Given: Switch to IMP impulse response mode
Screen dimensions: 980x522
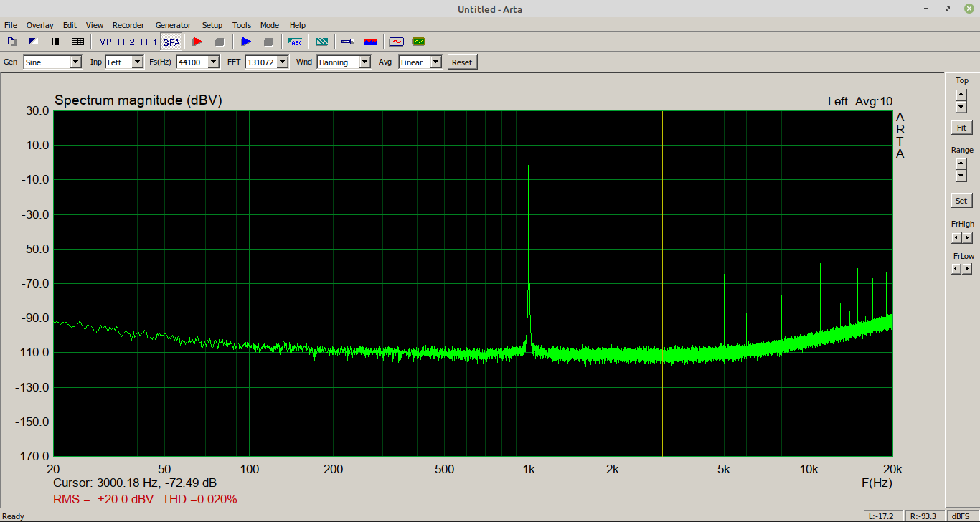Looking at the screenshot, I should 104,42.
